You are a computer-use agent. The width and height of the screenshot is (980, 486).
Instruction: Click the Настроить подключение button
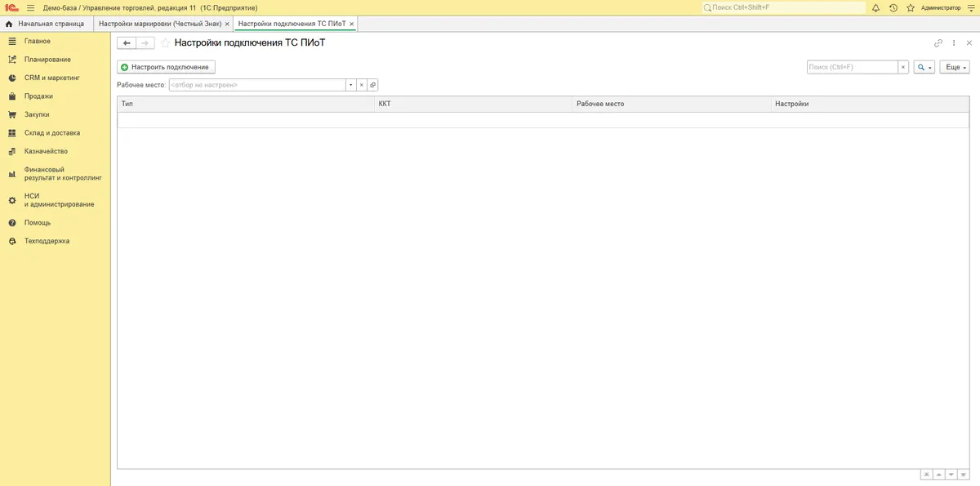click(166, 67)
